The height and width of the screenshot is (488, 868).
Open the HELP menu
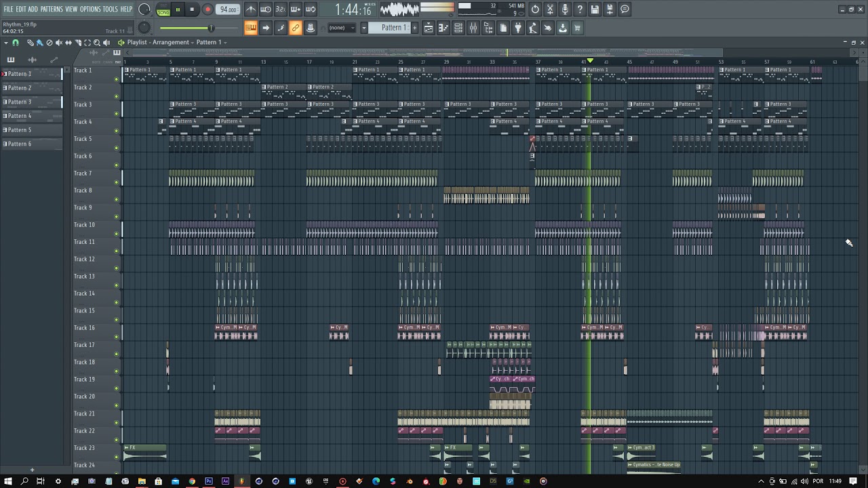(x=126, y=9)
